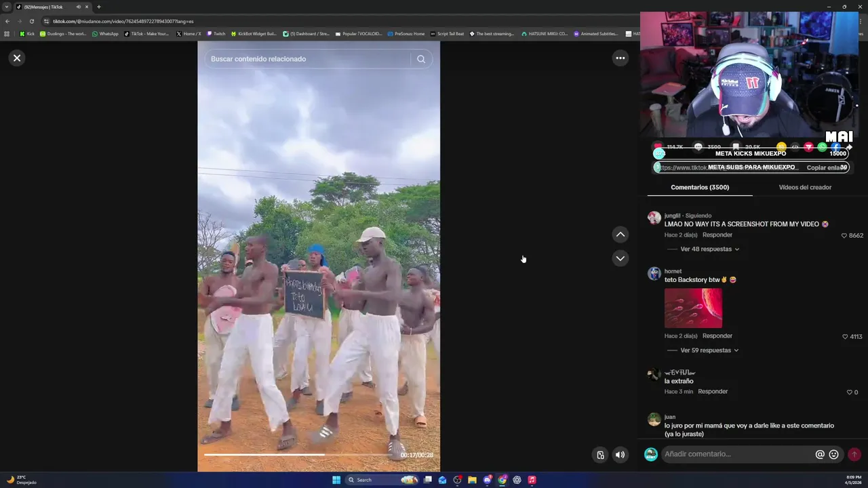This screenshot has width=868, height=488.
Task: Mute tab audio via tab speaker icon
Action: [78, 7]
